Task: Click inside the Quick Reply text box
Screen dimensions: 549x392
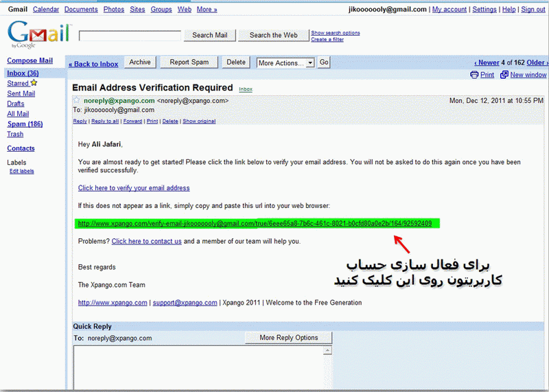Action: tap(199, 368)
